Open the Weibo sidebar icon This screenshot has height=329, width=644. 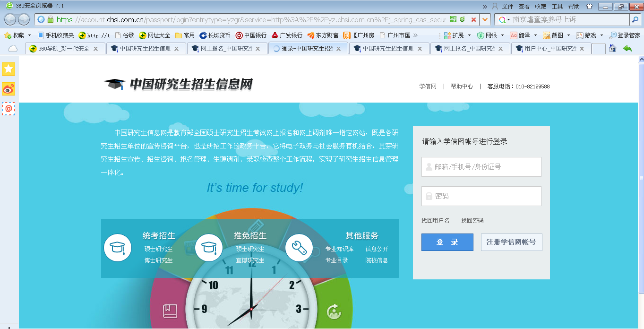9,89
